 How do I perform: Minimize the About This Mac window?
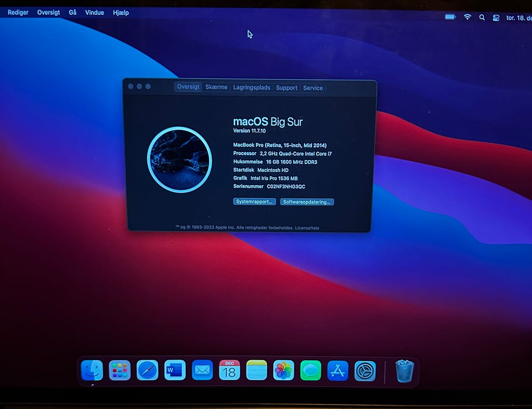pyautogui.click(x=140, y=86)
